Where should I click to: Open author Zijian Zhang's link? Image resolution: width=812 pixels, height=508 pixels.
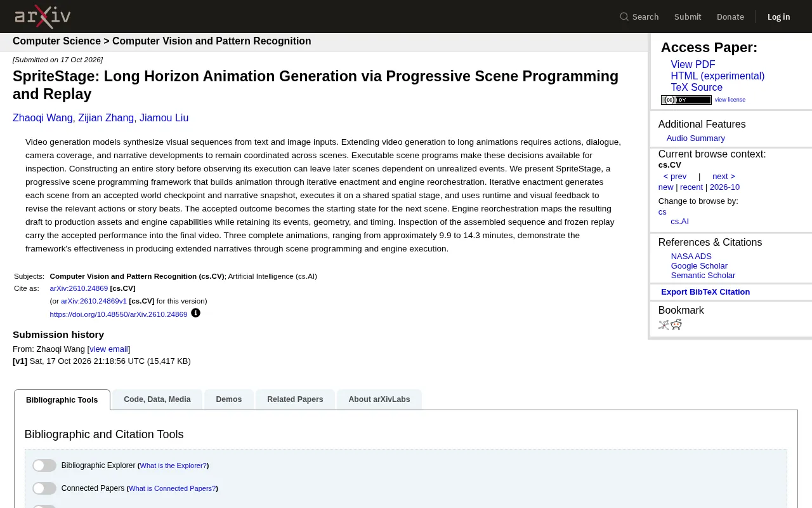[106, 118]
